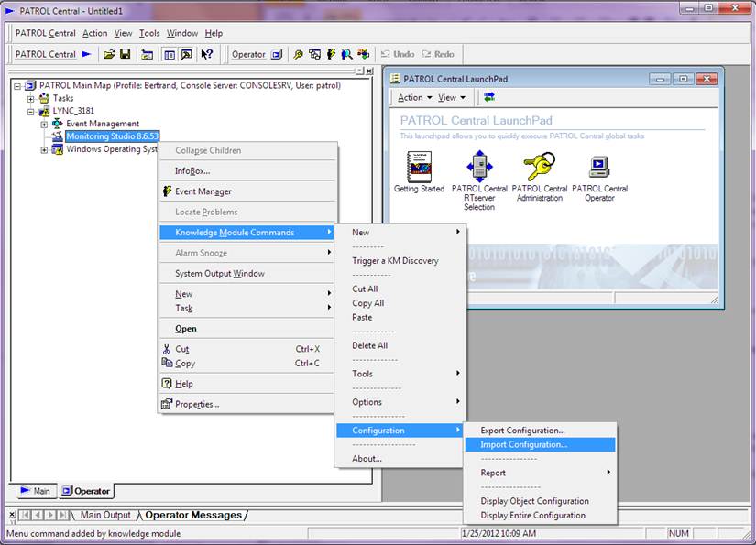The image size is (756, 545).
Task: Open PATROL Central Administration keys icon
Action: [x=539, y=167]
